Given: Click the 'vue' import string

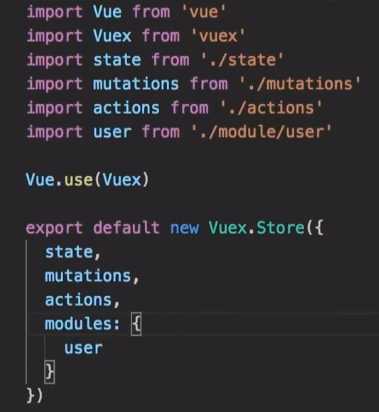Looking at the screenshot, I should [204, 12].
